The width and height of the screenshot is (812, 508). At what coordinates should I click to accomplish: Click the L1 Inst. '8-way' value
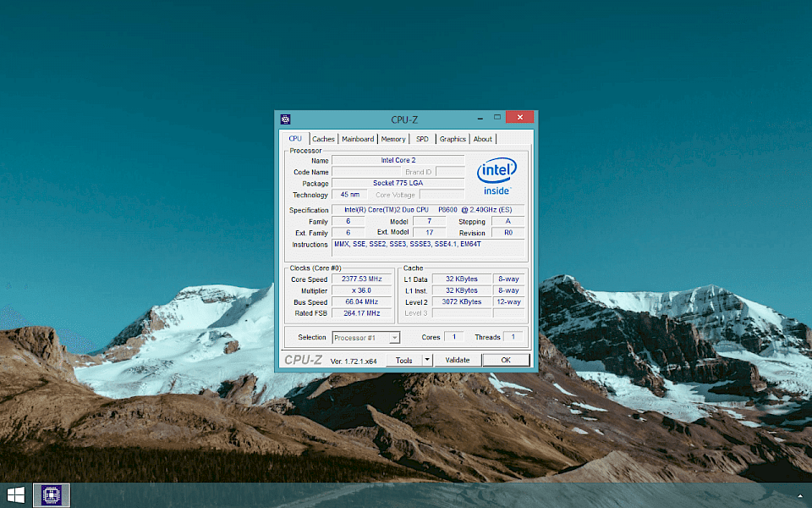click(x=508, y=290)
